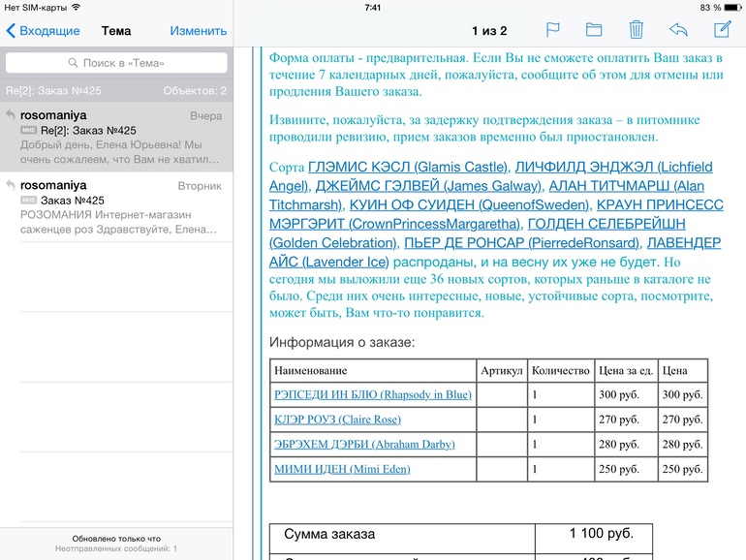Viewport: 746px width, 560px height.
Task: Compose a new message
Action: click(722, 30)
